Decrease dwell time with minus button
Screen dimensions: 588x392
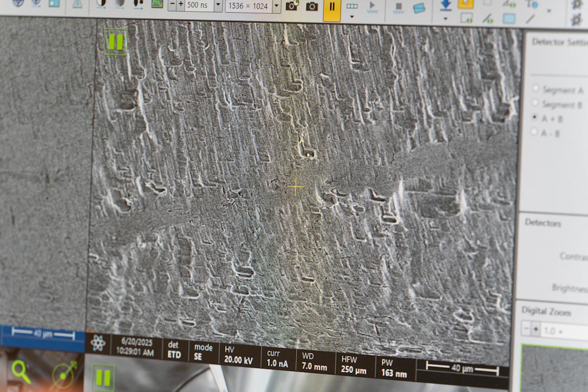(x=172, y=4)
